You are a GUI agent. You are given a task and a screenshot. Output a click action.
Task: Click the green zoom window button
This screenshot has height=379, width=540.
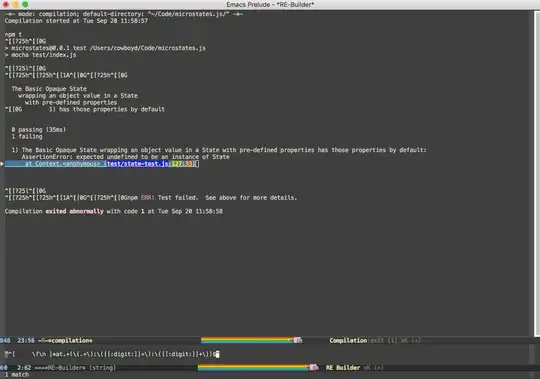coord(25,4)
